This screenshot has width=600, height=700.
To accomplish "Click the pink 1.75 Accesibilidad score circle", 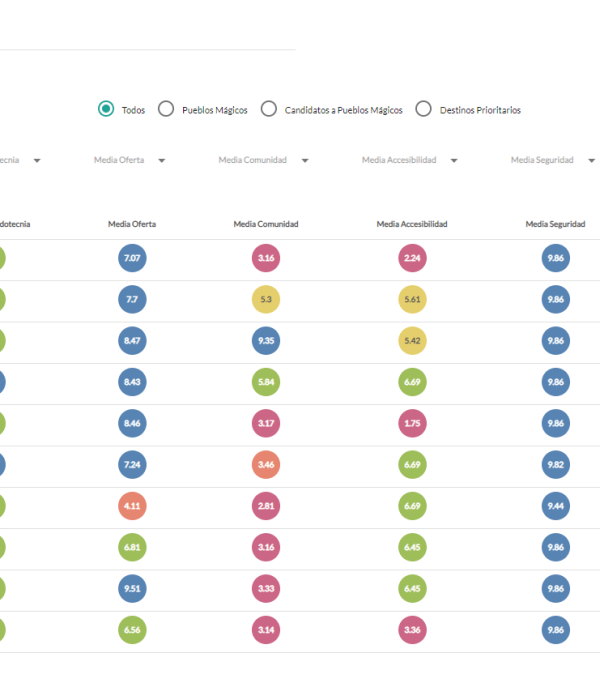I will (x=412, y=423).
